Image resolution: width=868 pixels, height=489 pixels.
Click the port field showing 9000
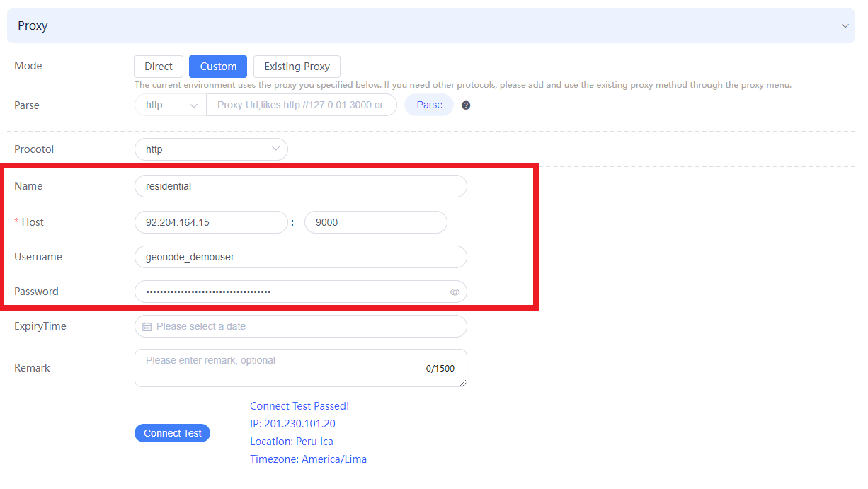click(x=375, y=222)
